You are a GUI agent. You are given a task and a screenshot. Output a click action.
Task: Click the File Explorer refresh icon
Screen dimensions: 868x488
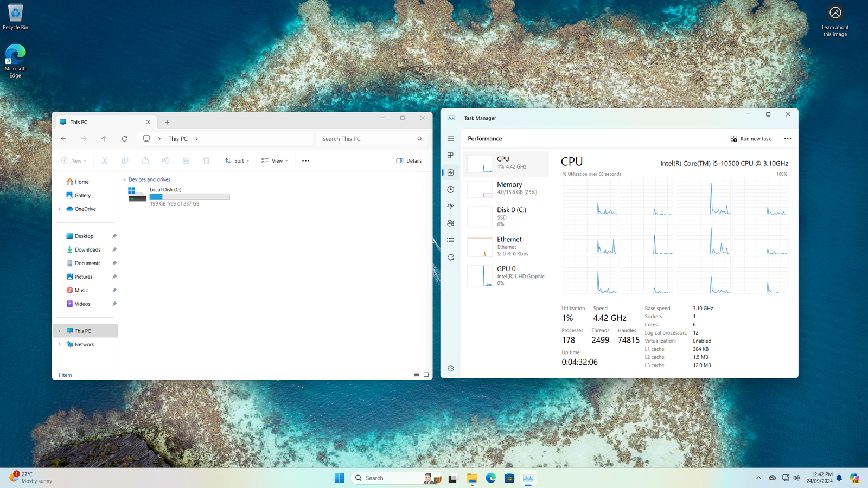click(x=124, y=139)
